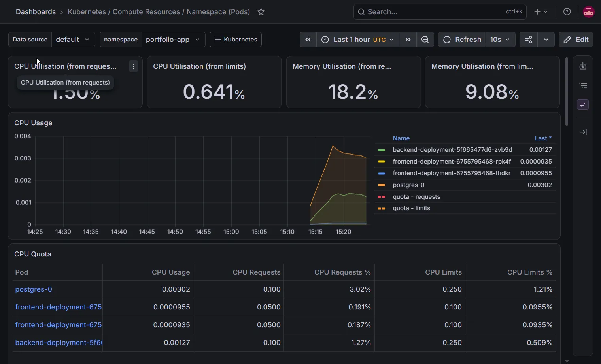
Task: Expand the share options chevron
Action: click(546, 40)
